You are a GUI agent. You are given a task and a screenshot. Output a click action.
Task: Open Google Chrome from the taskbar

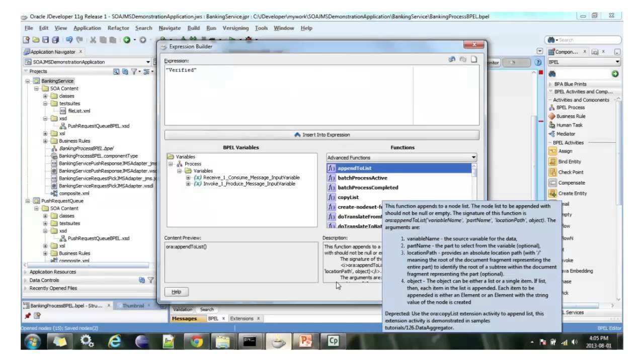tap(196, 341)
